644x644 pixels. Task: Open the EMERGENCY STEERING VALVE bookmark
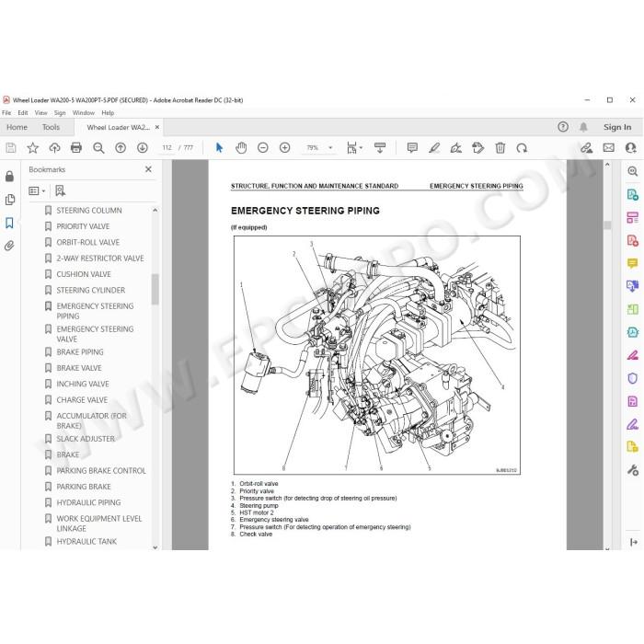(95, 334)
